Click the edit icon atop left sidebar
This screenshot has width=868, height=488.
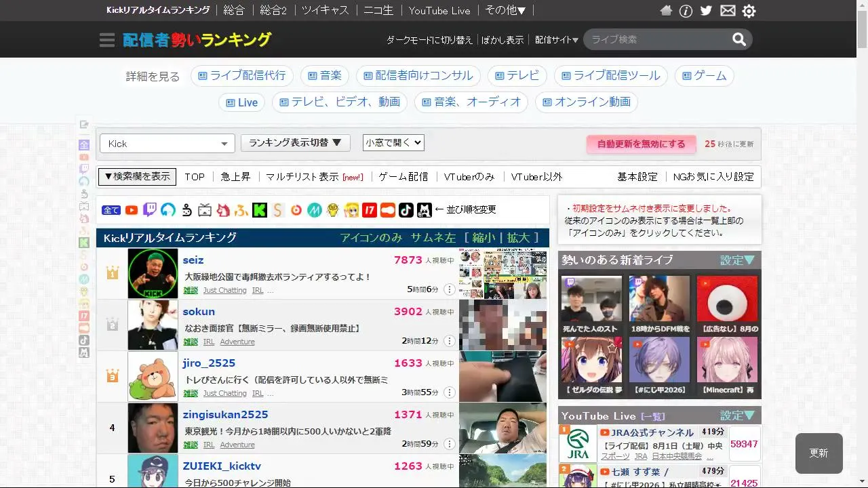[84, 125]
